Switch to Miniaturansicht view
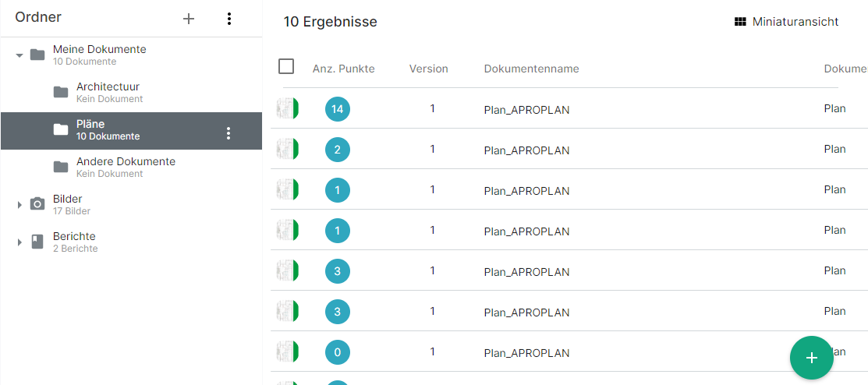Viewport: 868px width, 385px height. click(x=786, y=22)
